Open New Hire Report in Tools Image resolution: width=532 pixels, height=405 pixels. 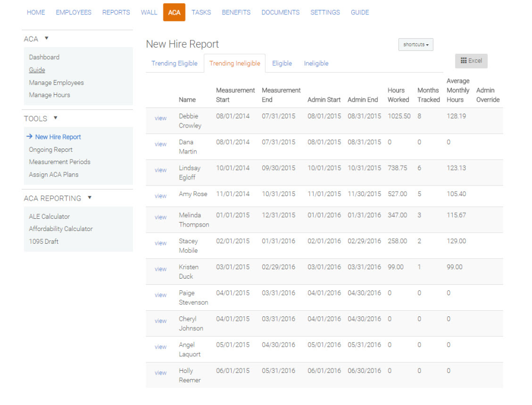tap(58, 137)
